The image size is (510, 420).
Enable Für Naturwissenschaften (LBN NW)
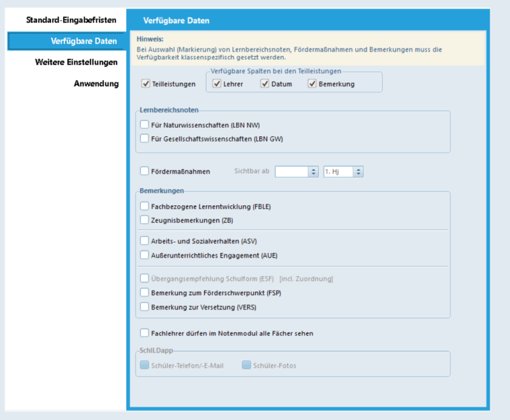click(x=145, y=124)
